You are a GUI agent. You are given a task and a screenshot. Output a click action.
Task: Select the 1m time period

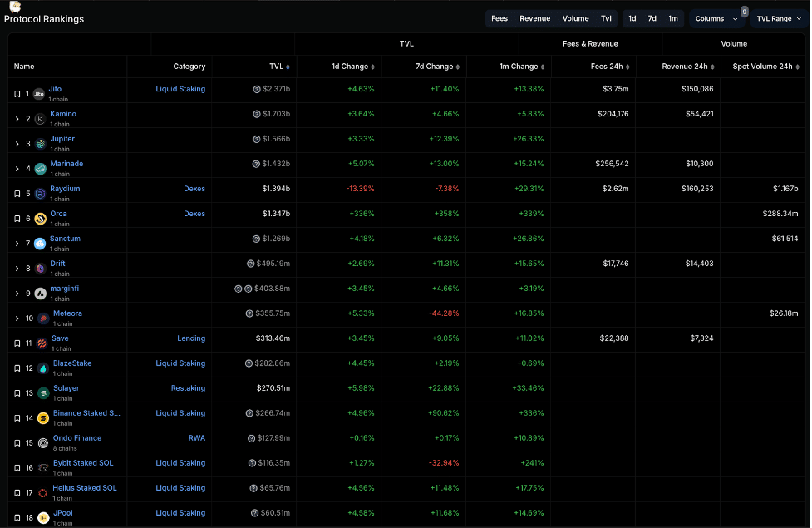tap(672, 18)
